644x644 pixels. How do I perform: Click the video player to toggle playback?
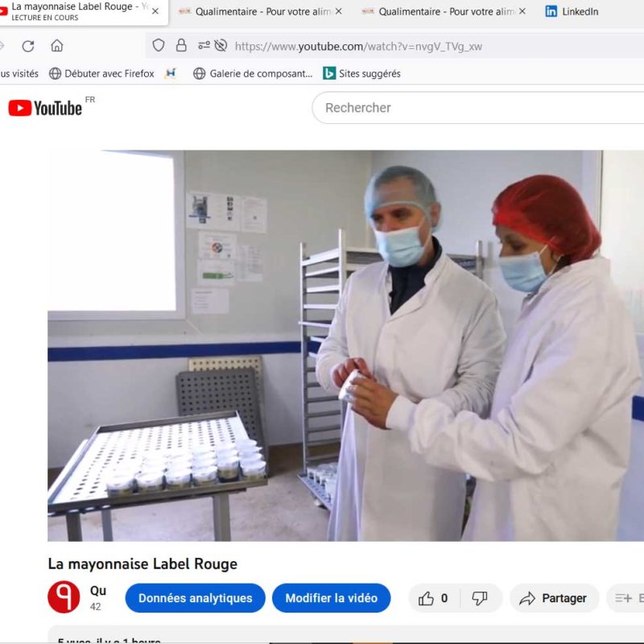(x=346, y=346)
